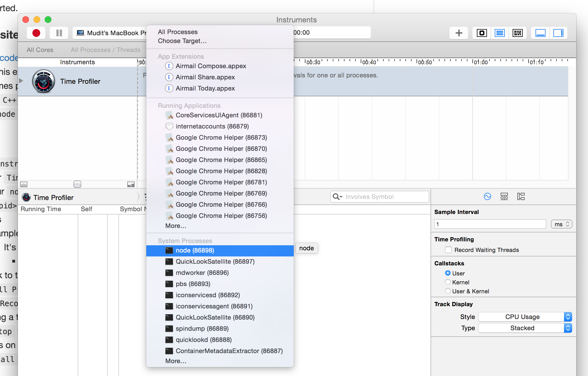
Task: Enable Record Waiting Threads checkbox
Action: point(448,250)
